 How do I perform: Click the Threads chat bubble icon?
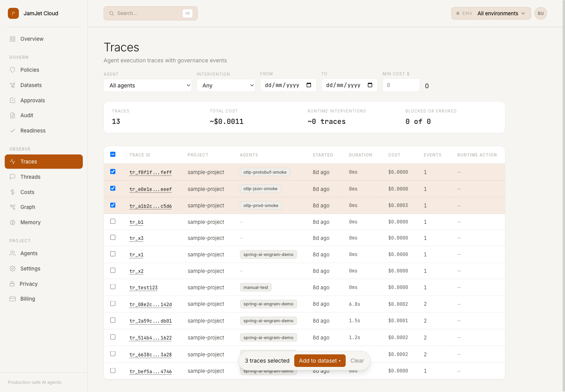click(x=13, y=177)
